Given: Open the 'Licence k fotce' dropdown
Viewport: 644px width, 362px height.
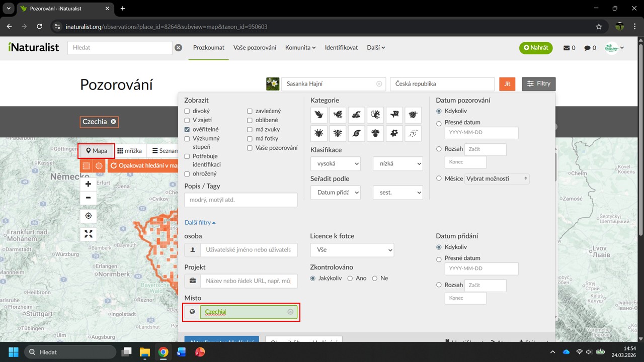Looking at the screenshot, I should click(352, 250).
